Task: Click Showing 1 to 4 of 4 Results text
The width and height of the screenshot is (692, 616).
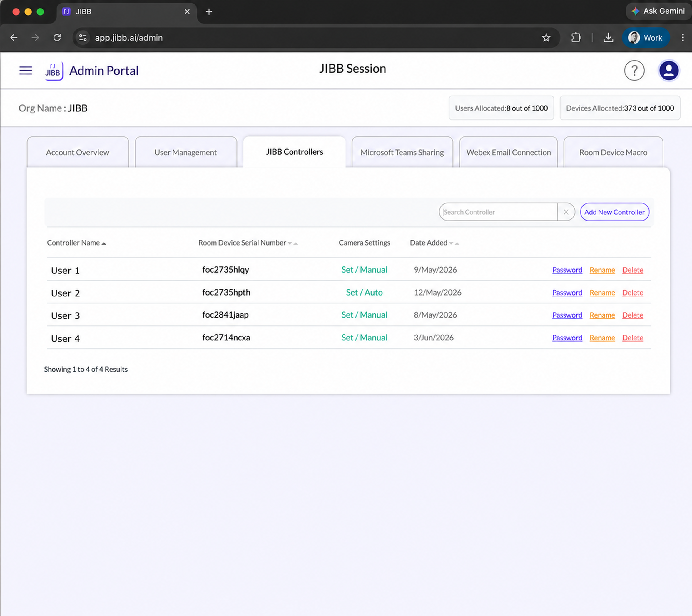Action: click(86, 369)
